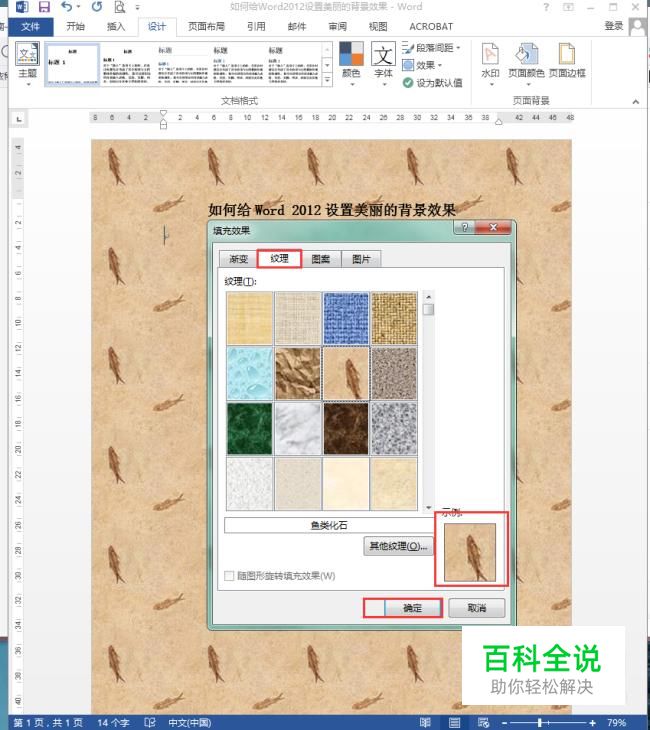Image resolution: width=650 pixels, height=730 pixels.
Task: Switch to the Insert (插入) tab
Action: [116, 27]
